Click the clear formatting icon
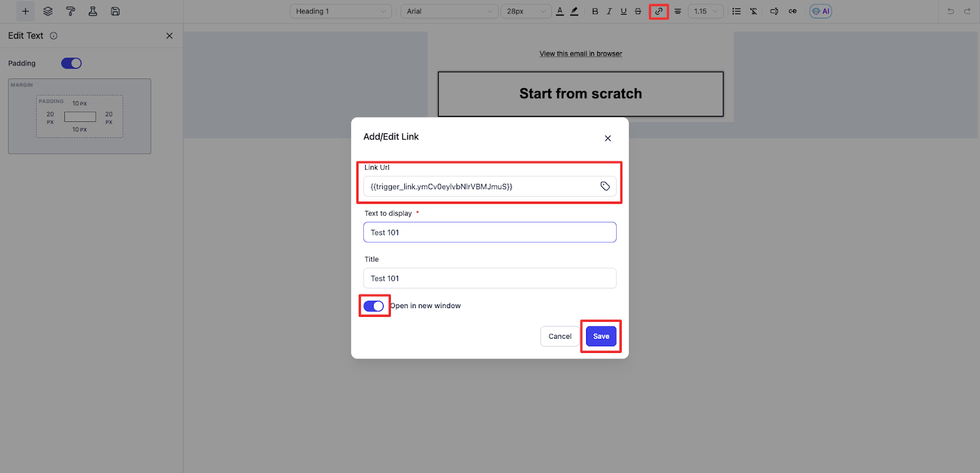The image size is (980, 473). [753, 11]
